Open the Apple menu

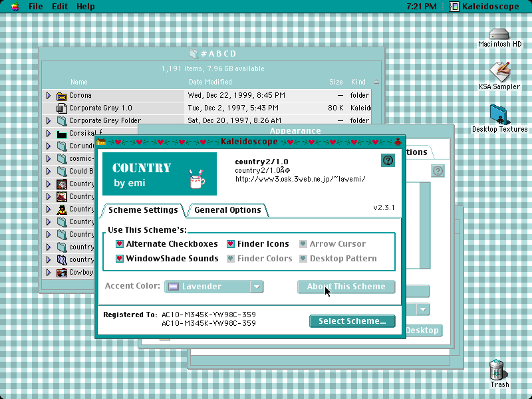point(15,6)
